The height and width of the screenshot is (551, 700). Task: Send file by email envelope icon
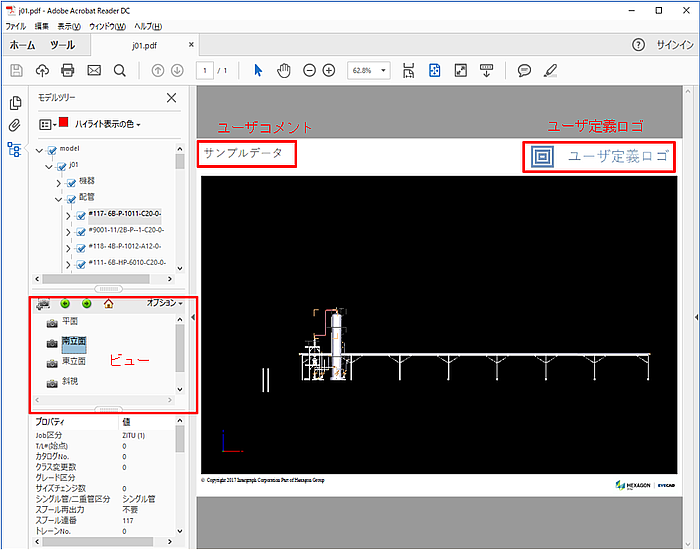tap(94, 71)
